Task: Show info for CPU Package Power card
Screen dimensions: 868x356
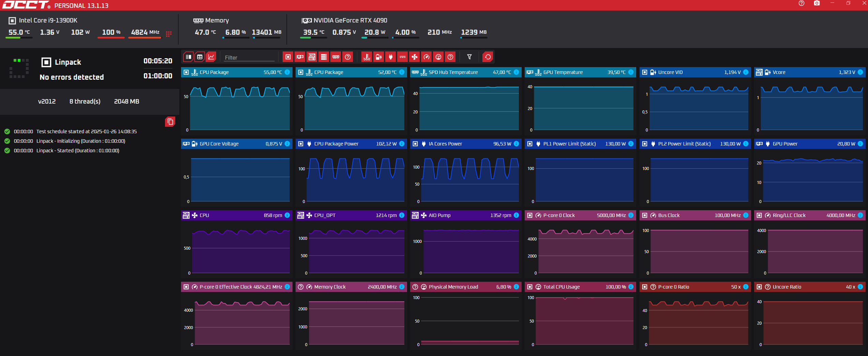Action: click(x=402, y=144)
